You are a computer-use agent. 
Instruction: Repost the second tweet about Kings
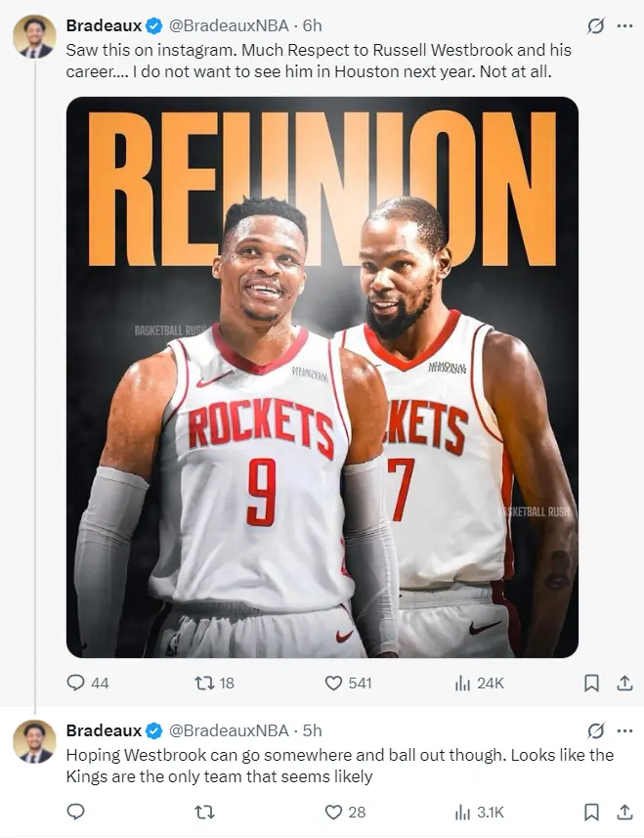(x=205, y=812)
